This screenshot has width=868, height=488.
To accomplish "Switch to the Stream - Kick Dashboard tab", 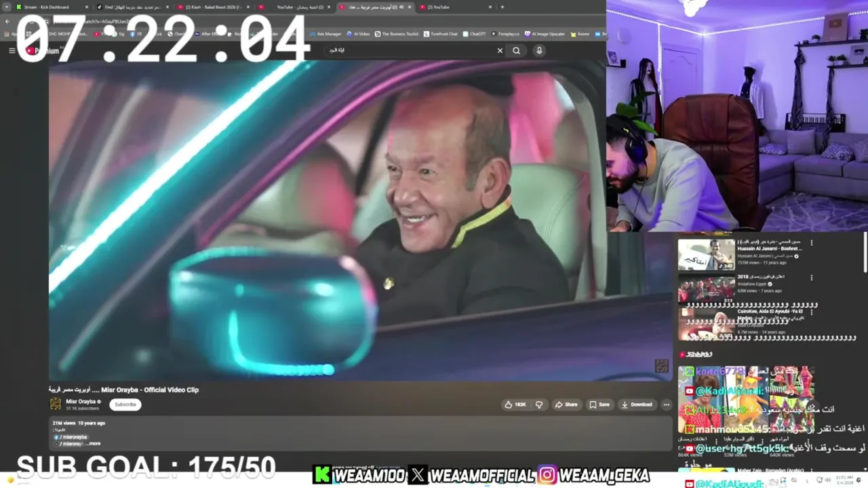I will click(51, 7).
